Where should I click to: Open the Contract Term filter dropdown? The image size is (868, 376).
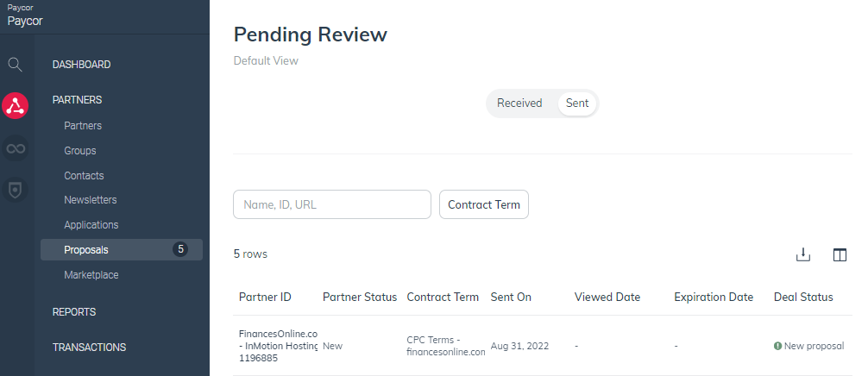484,204
